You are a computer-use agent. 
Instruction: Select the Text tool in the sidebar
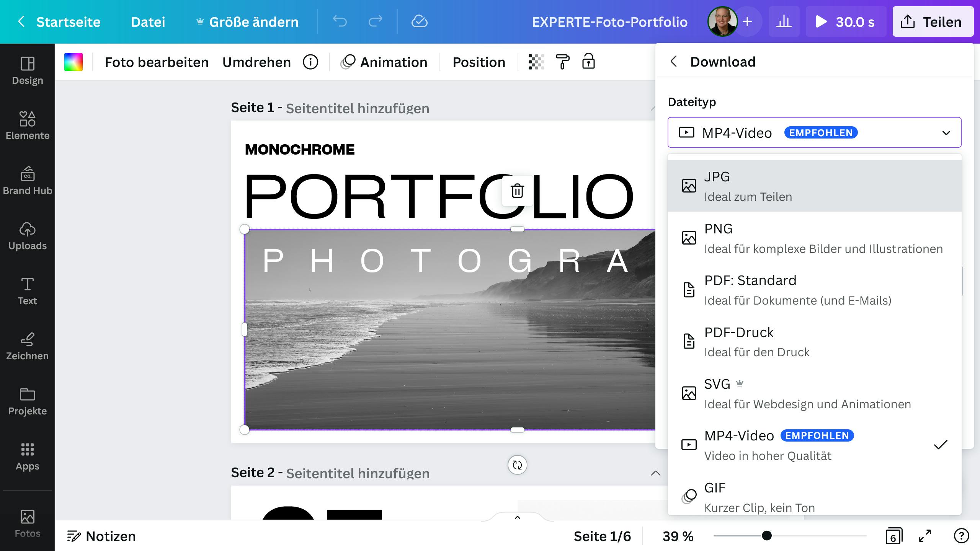tap(27, 291)
